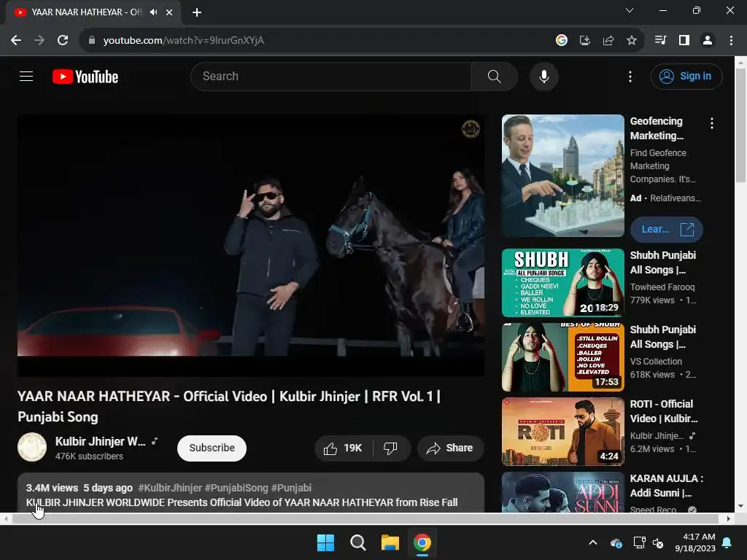The width and height of the screenshot is (747, 560).
Task: Click the Sign in button
Action: [x=686, y=76]
